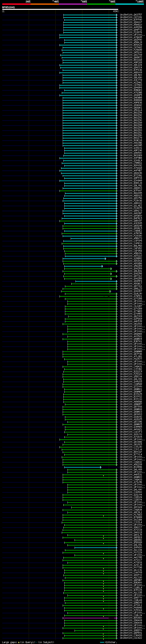Click the UniRef100_C6JUM7 label
The height and width of the screenshot is (644, 146).
pyautogui.click(x=131, y=306)
